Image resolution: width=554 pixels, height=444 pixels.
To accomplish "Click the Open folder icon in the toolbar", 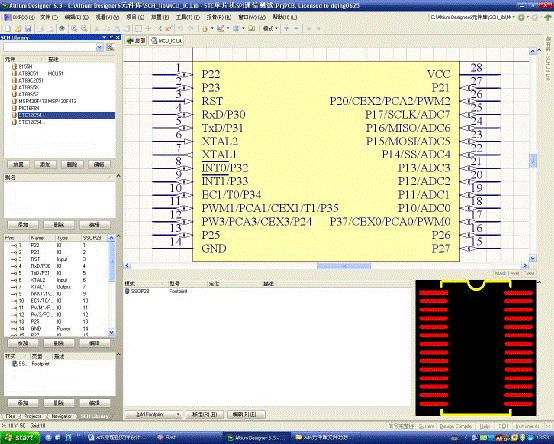I will [x=18, y=29].
